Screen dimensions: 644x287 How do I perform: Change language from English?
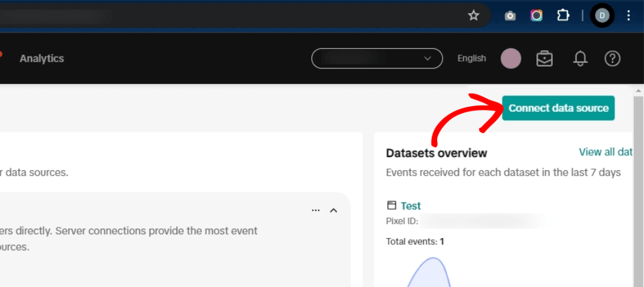[472, 58]
